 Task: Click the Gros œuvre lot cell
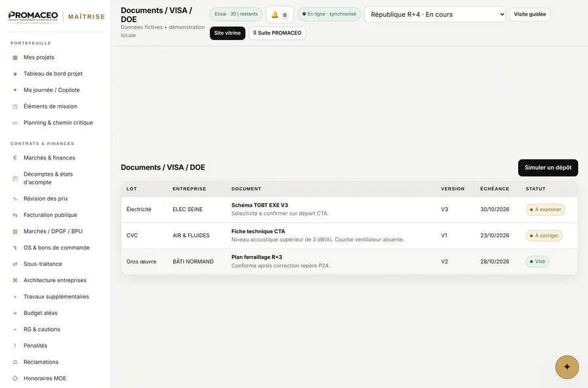(x=141, y=262)
